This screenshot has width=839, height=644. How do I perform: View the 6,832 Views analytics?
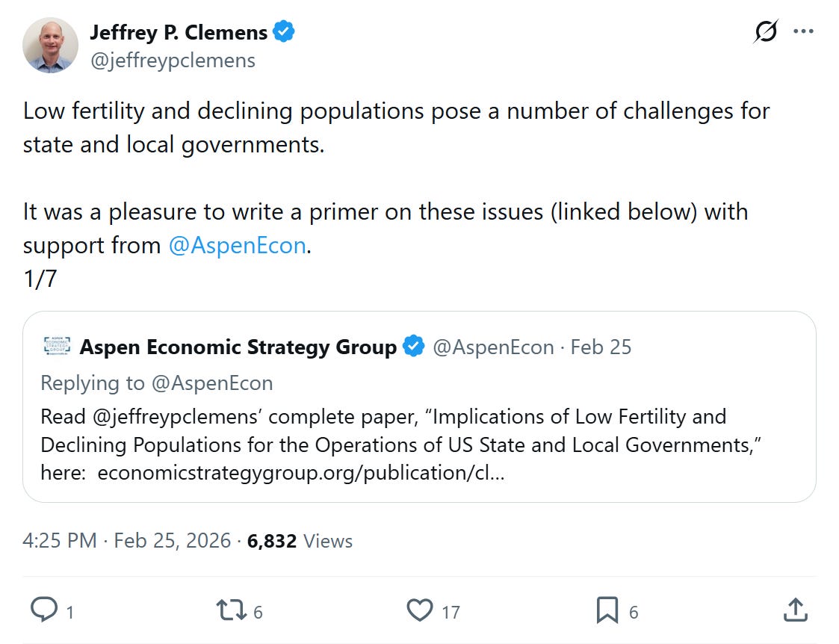click(x=300, y=541)
